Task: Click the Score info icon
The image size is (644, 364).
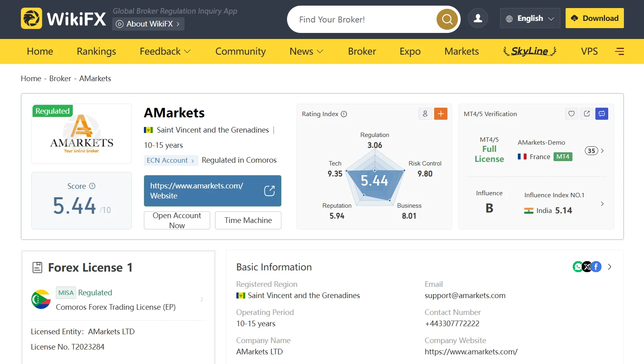Action: point(92,186)
